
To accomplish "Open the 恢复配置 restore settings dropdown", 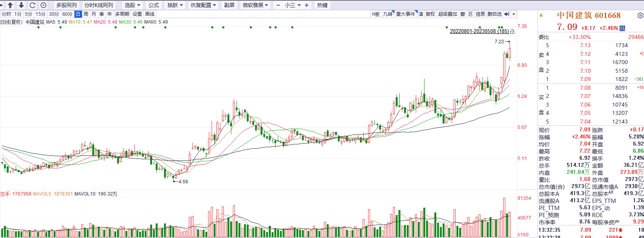I will coord(203,5).
